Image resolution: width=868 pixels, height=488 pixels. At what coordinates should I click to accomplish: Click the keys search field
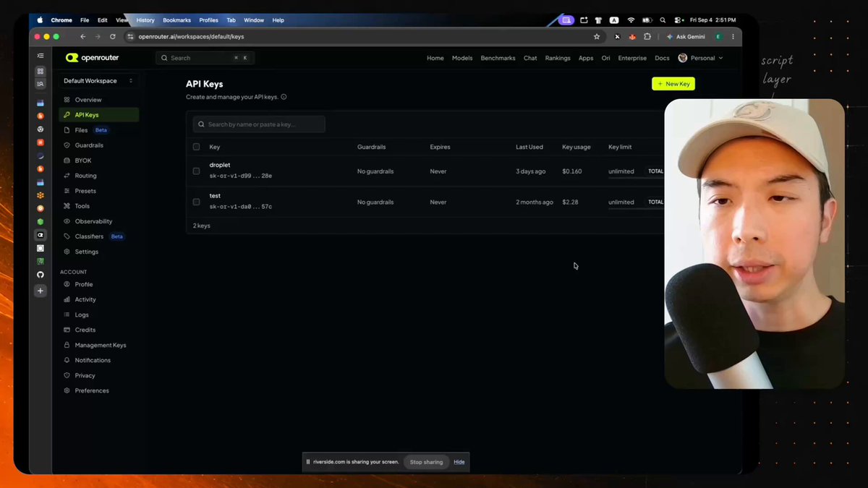259,124
